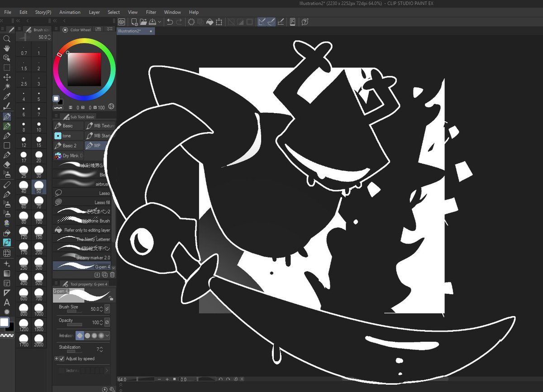
Task: Open Sub Tool palette menu
Action: coord(56,117)
